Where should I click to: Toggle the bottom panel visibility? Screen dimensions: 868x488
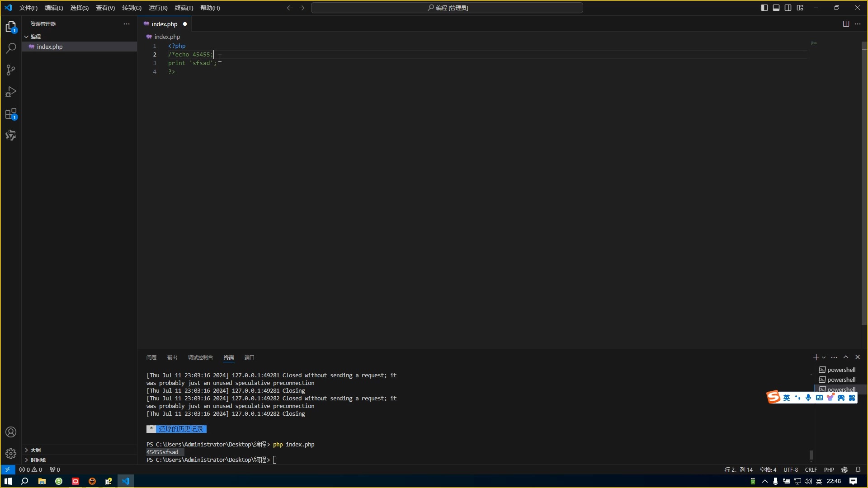(x=776, y=8)
